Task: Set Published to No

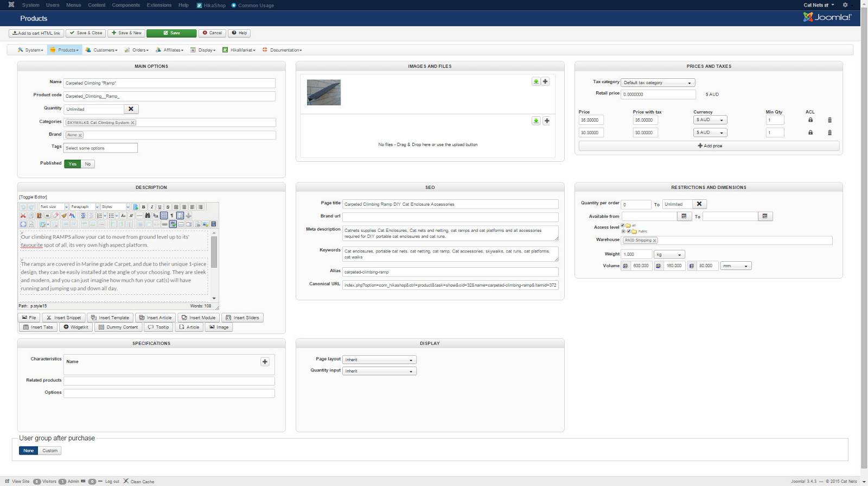Action: coord(88,164)
